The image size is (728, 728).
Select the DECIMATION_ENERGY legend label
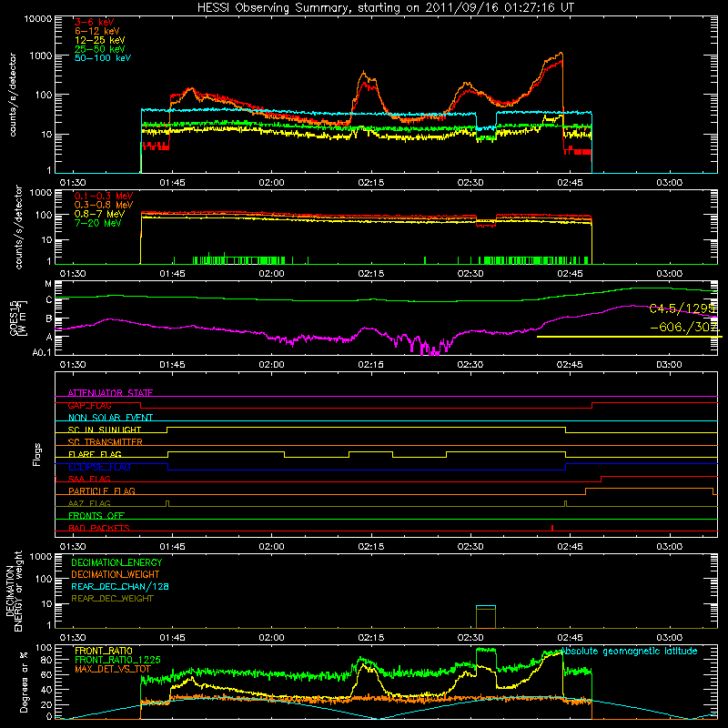pyautogui.click(x=116, y=562)
